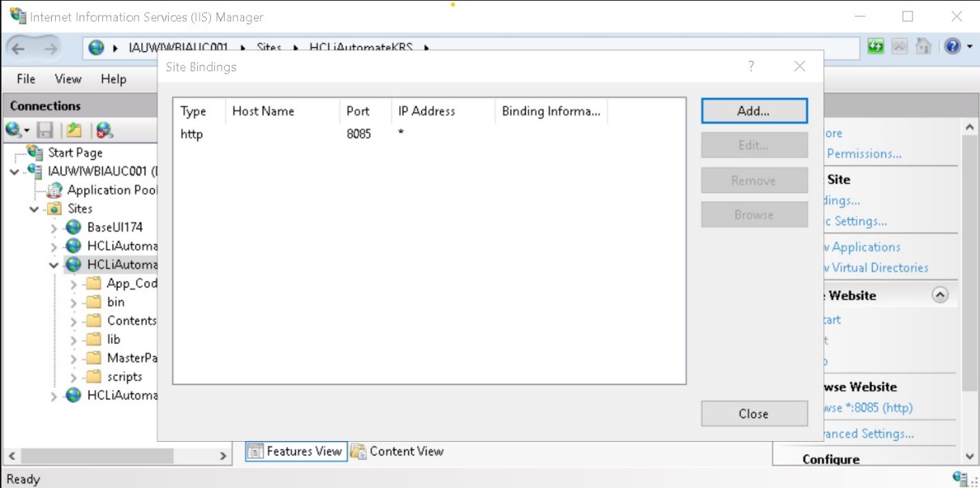Expand the App_Code folder node
980x488 pixels.
click(x=74, y=284)
